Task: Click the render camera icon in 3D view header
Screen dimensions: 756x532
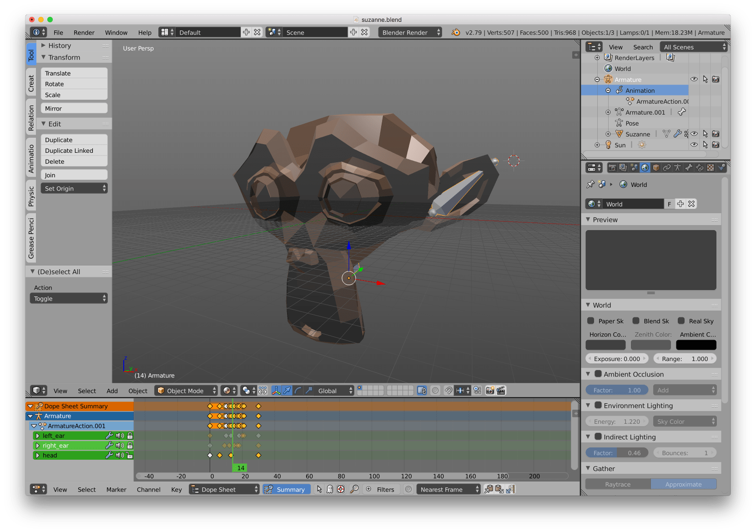Action: pos(490,390)
